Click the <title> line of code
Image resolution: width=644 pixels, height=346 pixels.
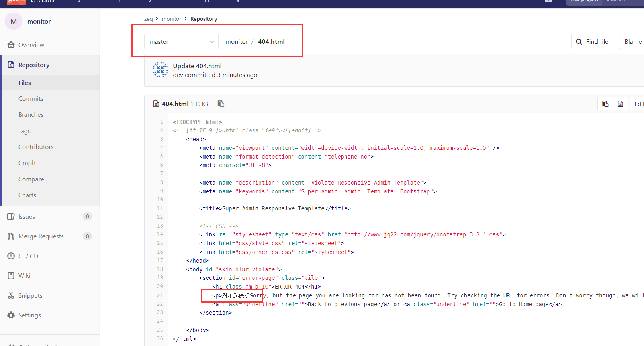[275, 208]
